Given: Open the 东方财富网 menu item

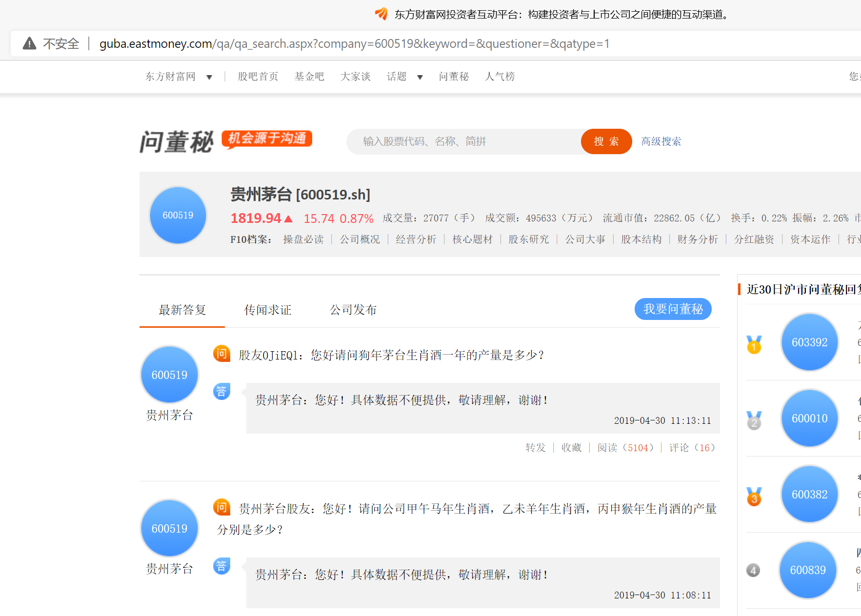Looking at the screenshot, I should tap(170, 77).
